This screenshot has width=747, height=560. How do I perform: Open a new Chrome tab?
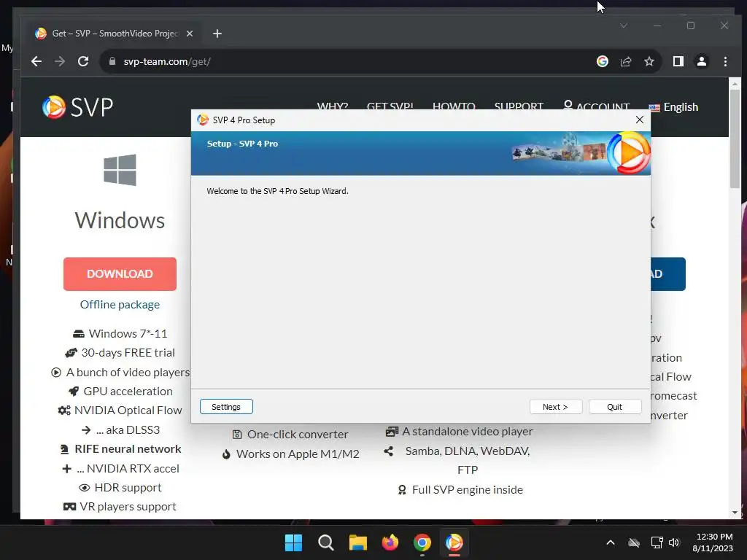pyautogui.click(x=217, y=34)
